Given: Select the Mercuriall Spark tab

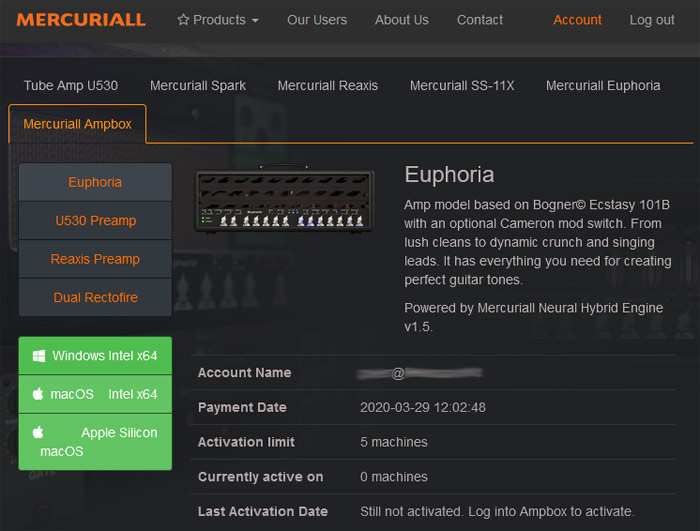Looking at the screenshot, I should [x=198, y=85].
